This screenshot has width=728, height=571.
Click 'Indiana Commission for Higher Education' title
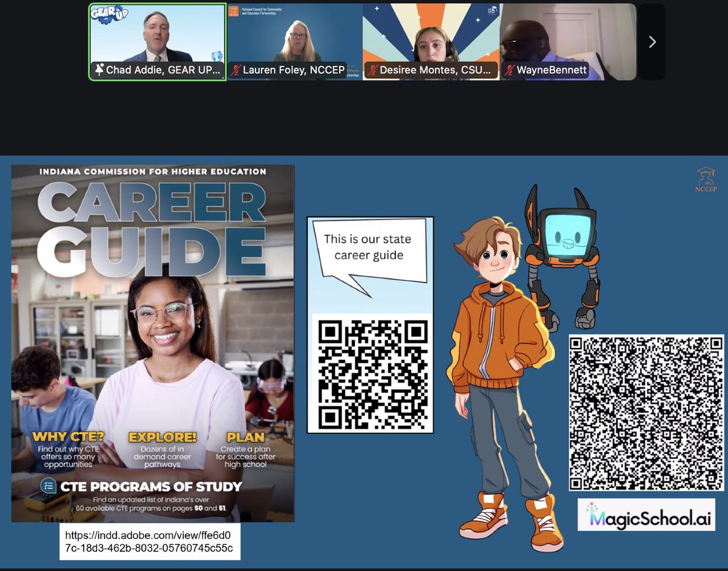[153, 172]
